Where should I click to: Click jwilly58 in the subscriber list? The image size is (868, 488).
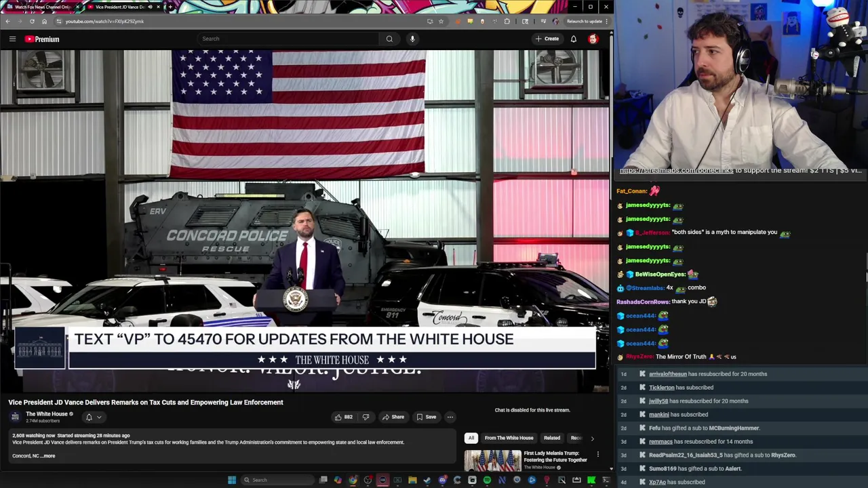[x=658, y=401]
